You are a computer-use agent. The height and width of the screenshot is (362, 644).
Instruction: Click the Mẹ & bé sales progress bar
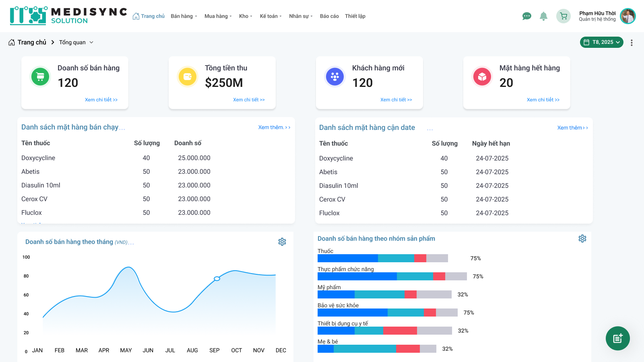coord(377,349)
